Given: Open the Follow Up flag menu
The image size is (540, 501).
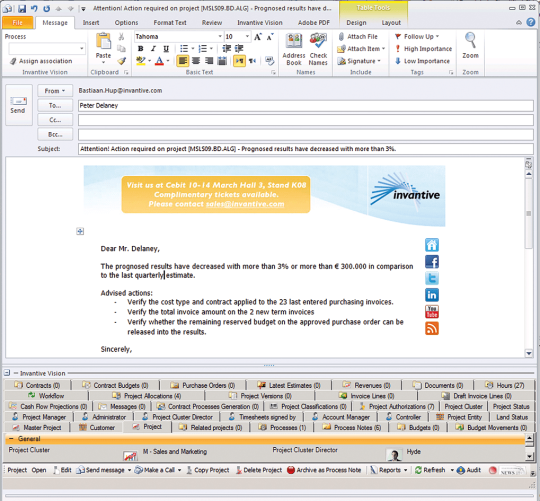Looking at the screenshot, I should click(417, 36).
